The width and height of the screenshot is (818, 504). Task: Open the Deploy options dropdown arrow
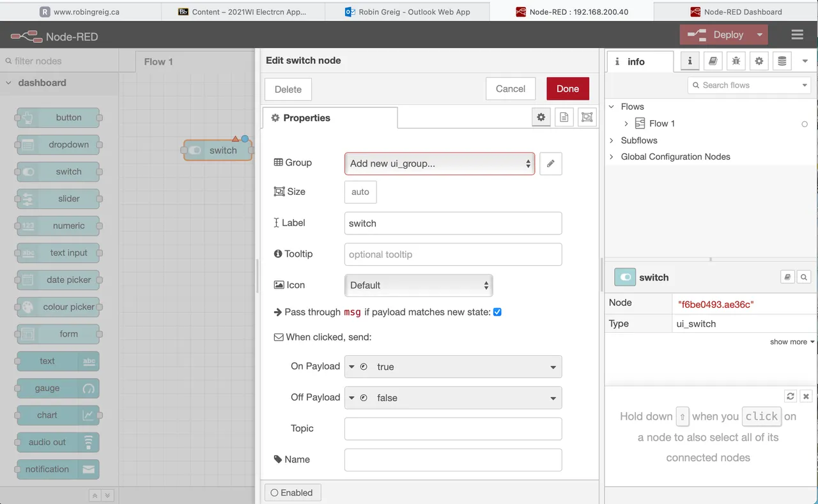click(760, 34)
